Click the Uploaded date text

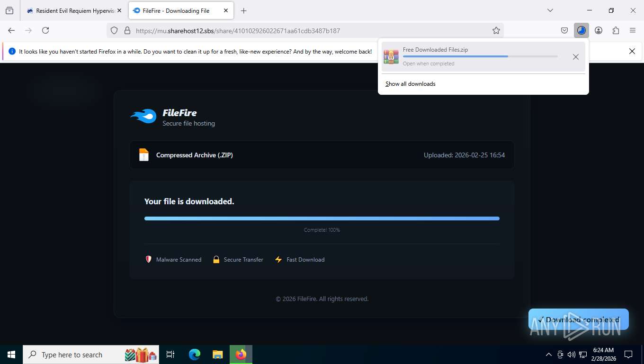coord(464,155)
